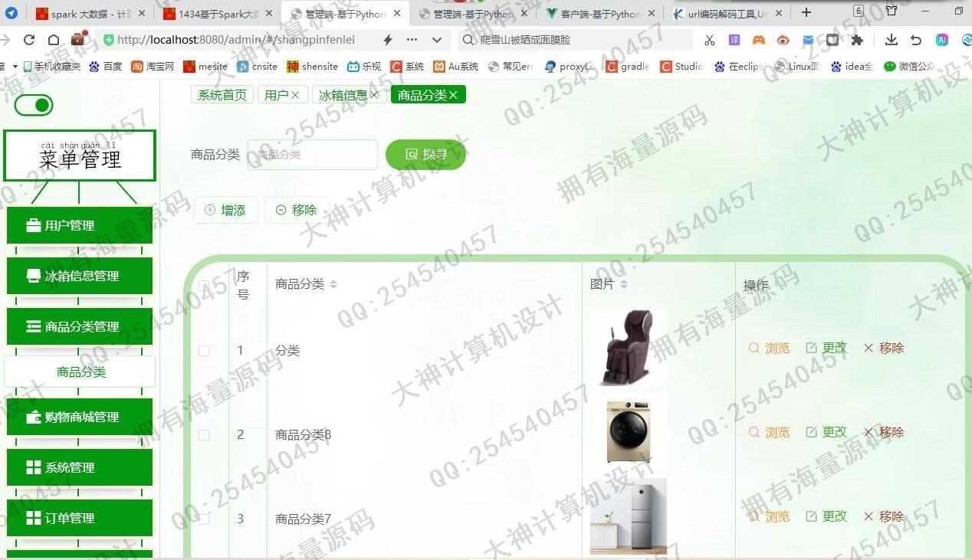Click 更改 edit for 商品分类8 row
Image resolution: width=972 pixels, height=560 pixels.
(x=826, y=432)
